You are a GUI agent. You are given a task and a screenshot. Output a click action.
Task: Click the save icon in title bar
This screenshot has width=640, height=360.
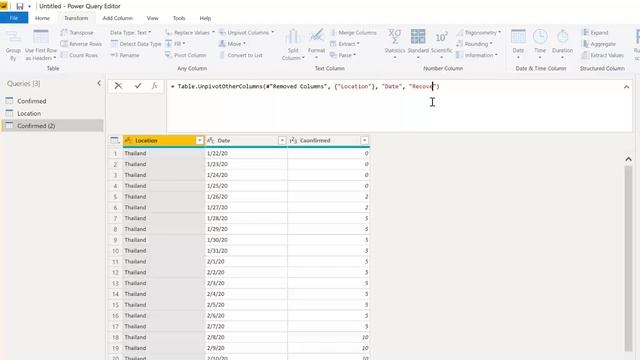20,6
